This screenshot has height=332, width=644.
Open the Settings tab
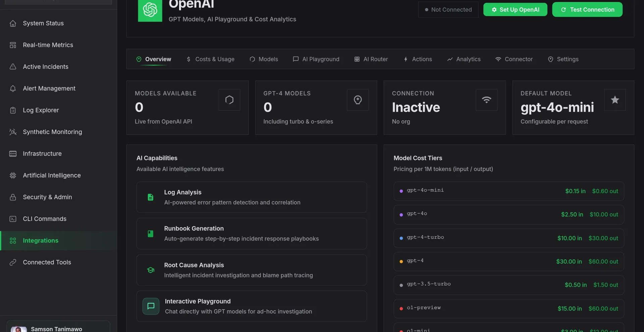click(563, 59)
